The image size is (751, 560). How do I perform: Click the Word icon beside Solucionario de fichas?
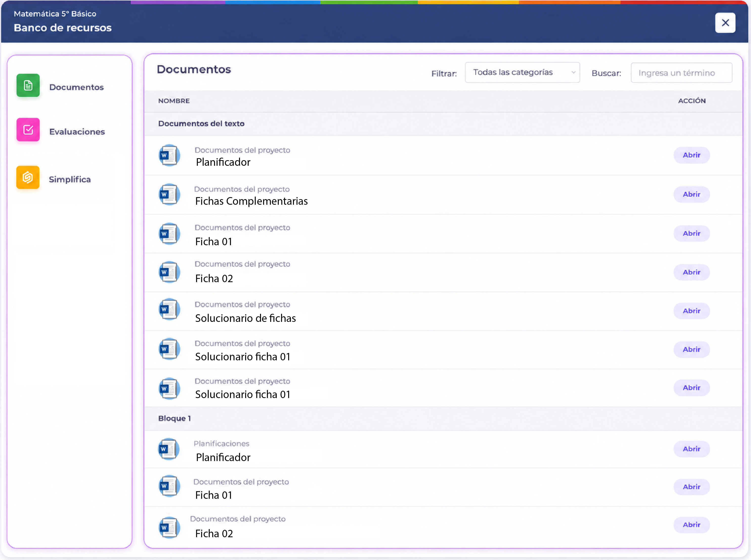169,309
